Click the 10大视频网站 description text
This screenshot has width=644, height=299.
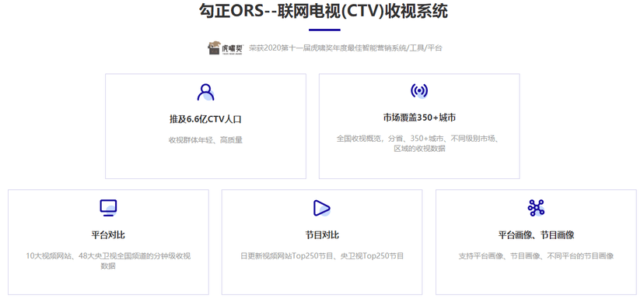pos(108,261)
